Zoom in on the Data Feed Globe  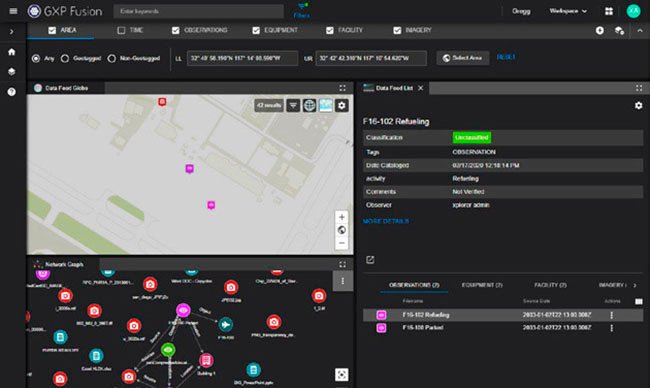coord(342,217)
